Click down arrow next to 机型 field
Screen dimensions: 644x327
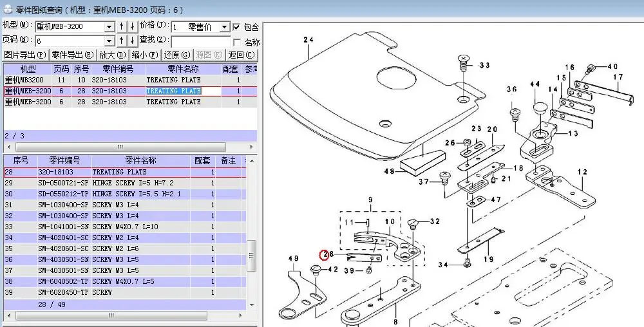pos(132,27)
